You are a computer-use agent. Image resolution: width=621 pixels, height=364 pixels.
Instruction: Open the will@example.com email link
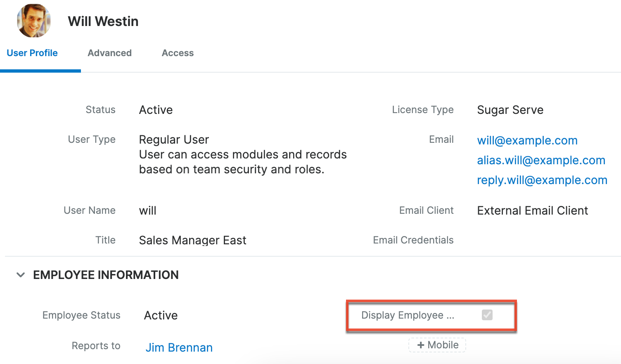pos(527,140)
